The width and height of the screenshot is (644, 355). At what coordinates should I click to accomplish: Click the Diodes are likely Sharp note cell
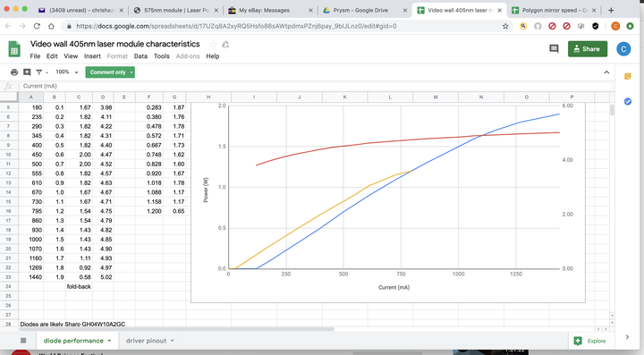[x=72, y=325]
